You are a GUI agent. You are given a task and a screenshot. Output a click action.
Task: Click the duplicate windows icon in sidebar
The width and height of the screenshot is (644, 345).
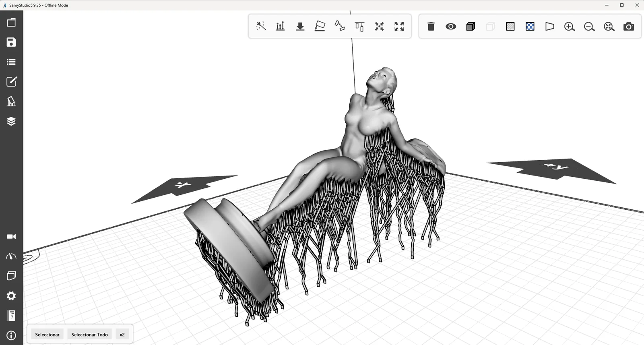11,276
